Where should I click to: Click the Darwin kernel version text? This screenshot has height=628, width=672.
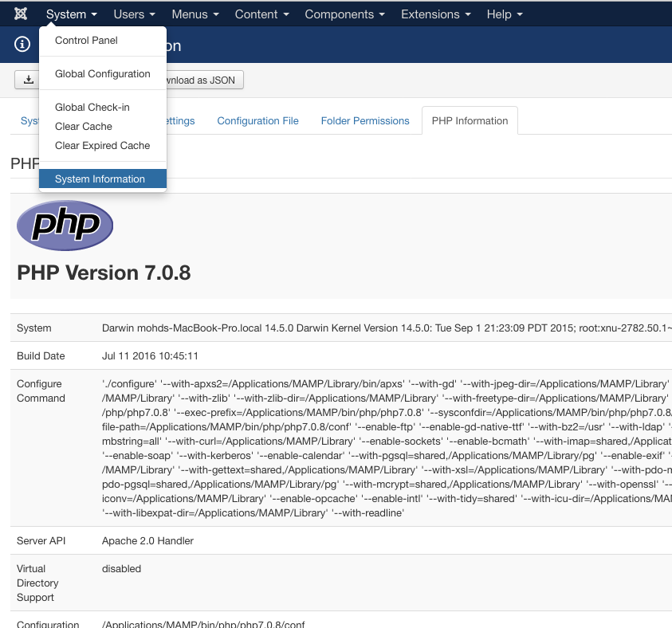pyautogui.click(x=387, y=328)
